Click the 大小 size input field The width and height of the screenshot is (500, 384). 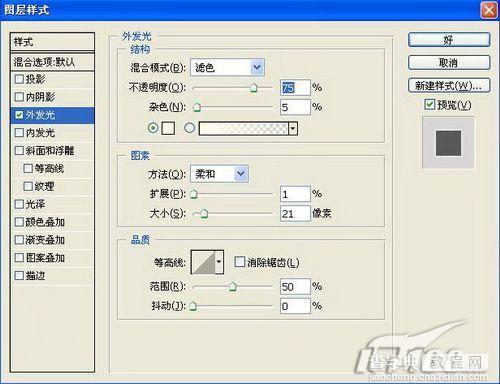pyautogui.click(x=295, y=214)
